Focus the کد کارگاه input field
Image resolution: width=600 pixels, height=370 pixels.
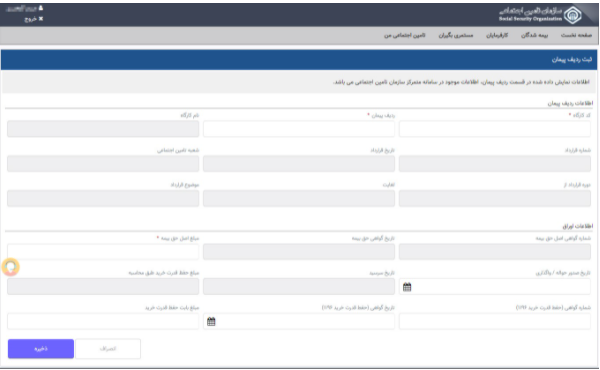(495, 129)
